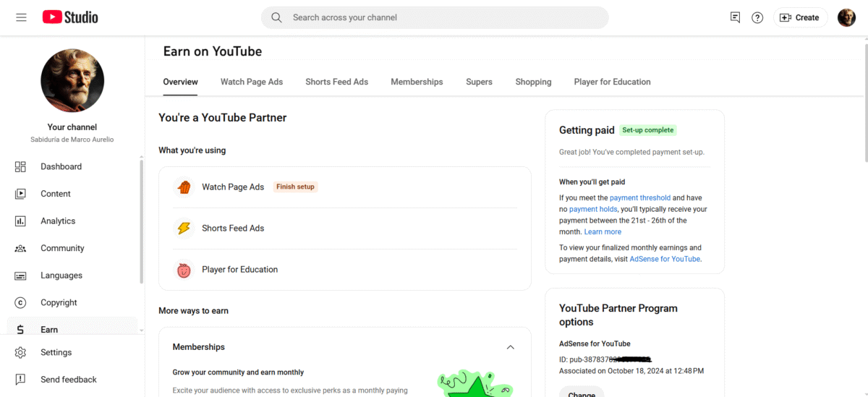
Task: Click the Settings gear icon
Action: tap(20, 352)
